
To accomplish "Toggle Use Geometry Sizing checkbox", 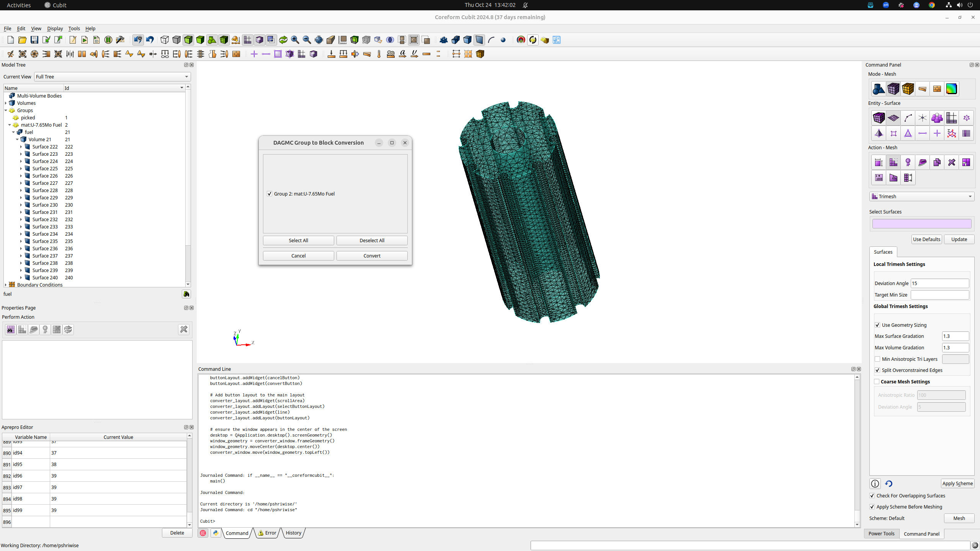I will pos(877,325).
